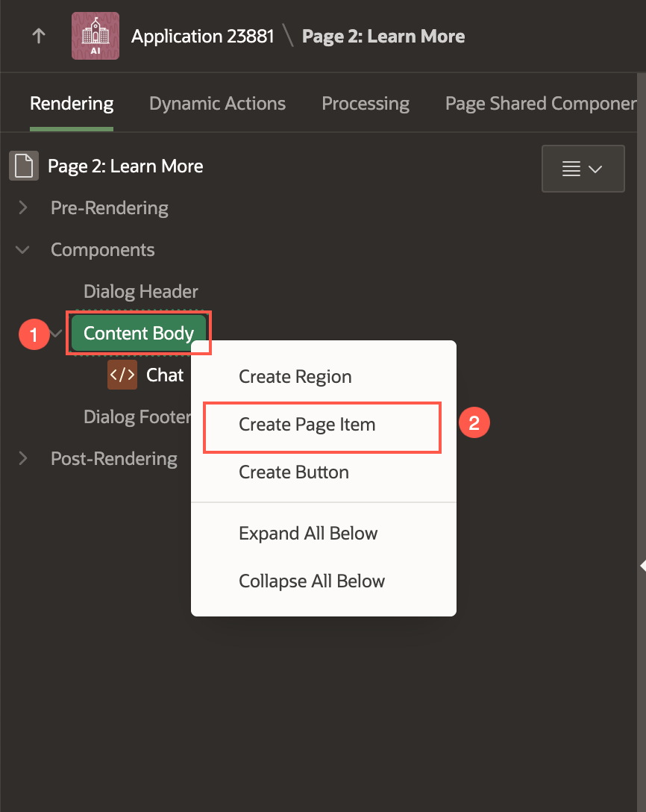Open the Page Shared Components tab
Image resolution: width=646 pixels, height=812 pixels.
click(540, 104)
